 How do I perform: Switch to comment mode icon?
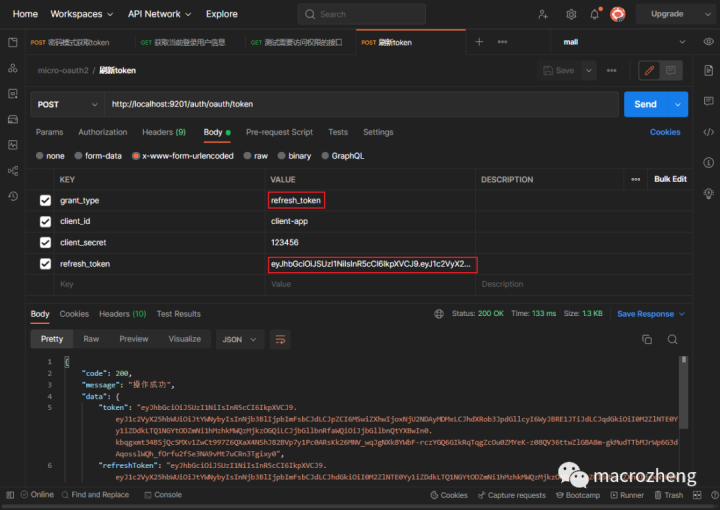(671, 71)
